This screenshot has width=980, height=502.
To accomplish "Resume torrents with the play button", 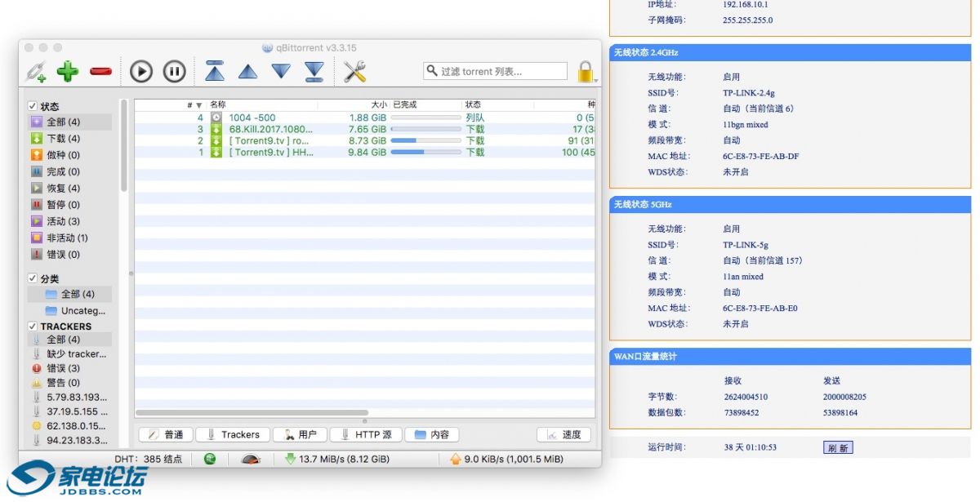I will click(141, 72).
